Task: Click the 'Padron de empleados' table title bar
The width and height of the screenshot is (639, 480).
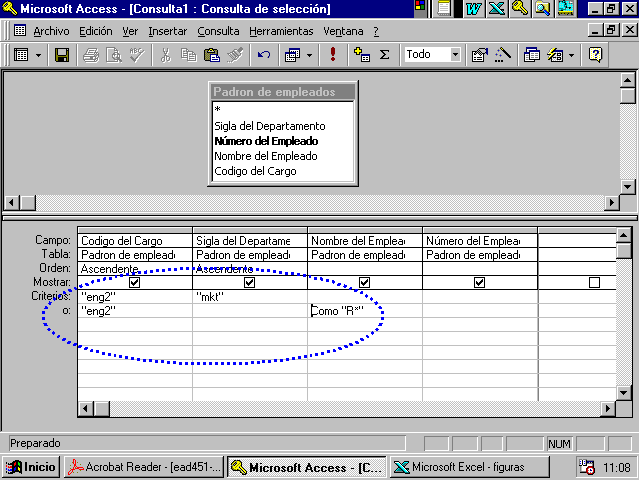Action: point(283,92)
